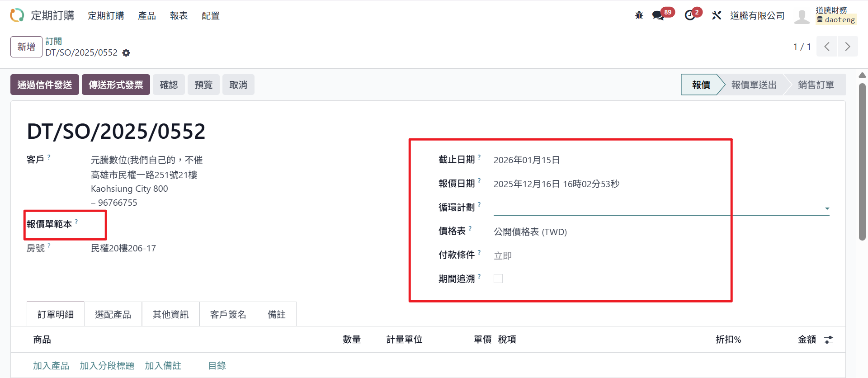Click the bug debug icon
The height and width of the screenshot is (378, 868).
click(639, 15)
